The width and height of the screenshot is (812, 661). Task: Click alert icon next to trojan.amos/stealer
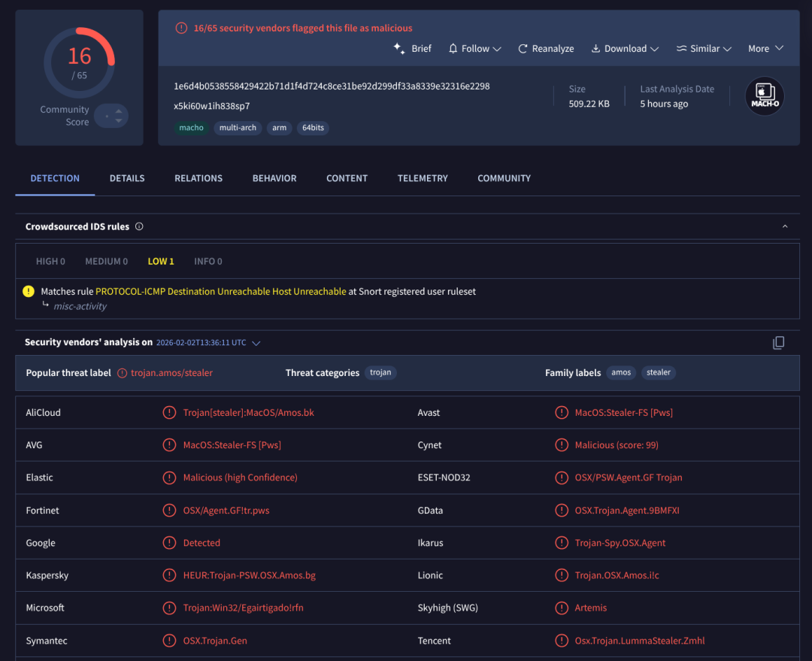(x=123, y=373)
